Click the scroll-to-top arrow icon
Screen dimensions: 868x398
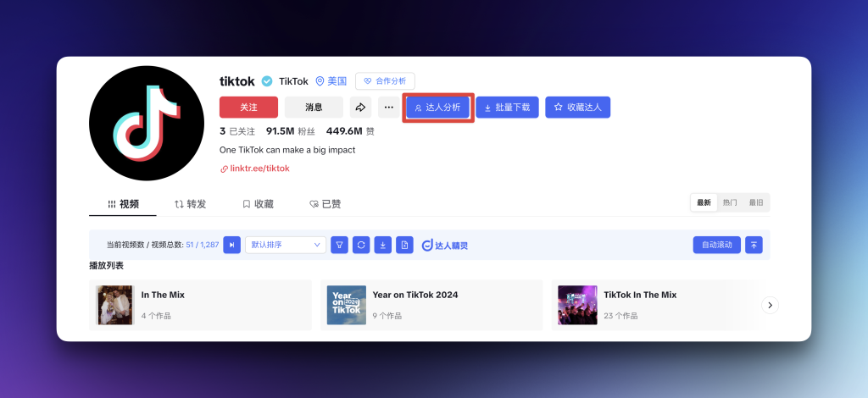753,245
